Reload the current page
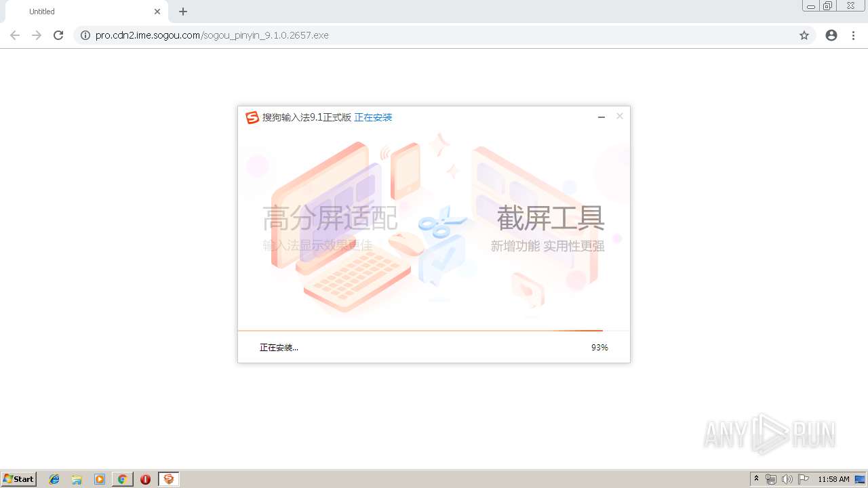 tap(58, 35)
